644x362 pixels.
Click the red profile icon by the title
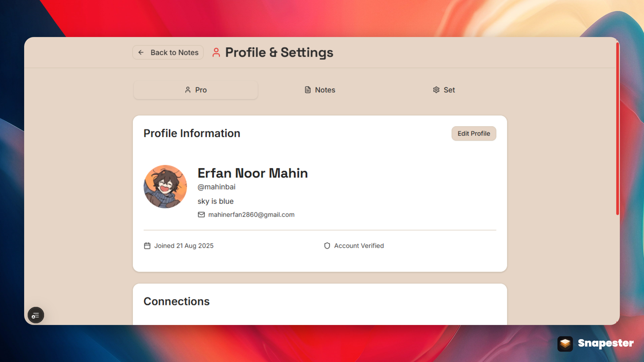click(x=216, y=52)
